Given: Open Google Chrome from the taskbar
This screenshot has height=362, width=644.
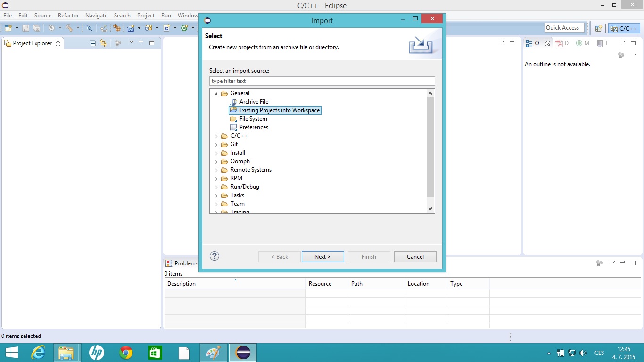Looking at the screenshot, I should (126, 353).
